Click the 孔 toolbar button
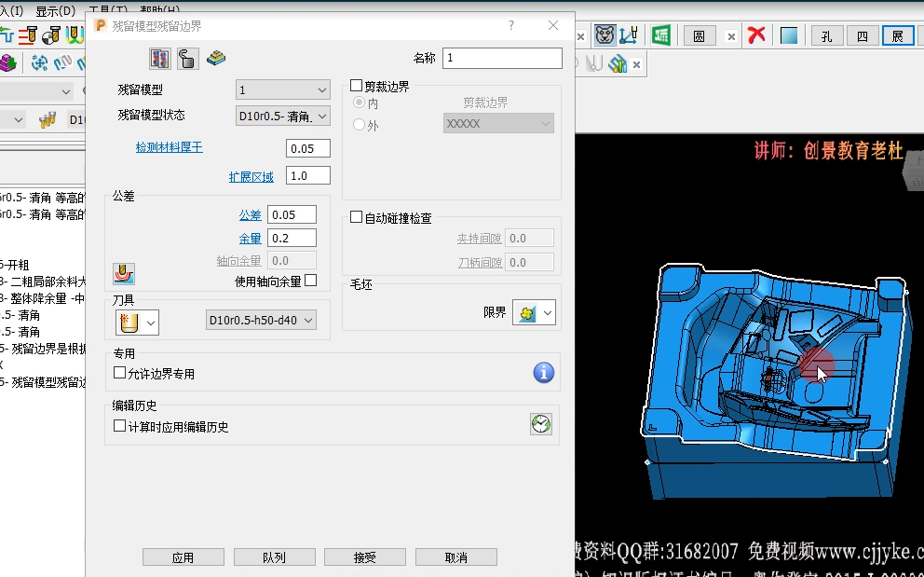924x577 pixels. pos(827,36)
